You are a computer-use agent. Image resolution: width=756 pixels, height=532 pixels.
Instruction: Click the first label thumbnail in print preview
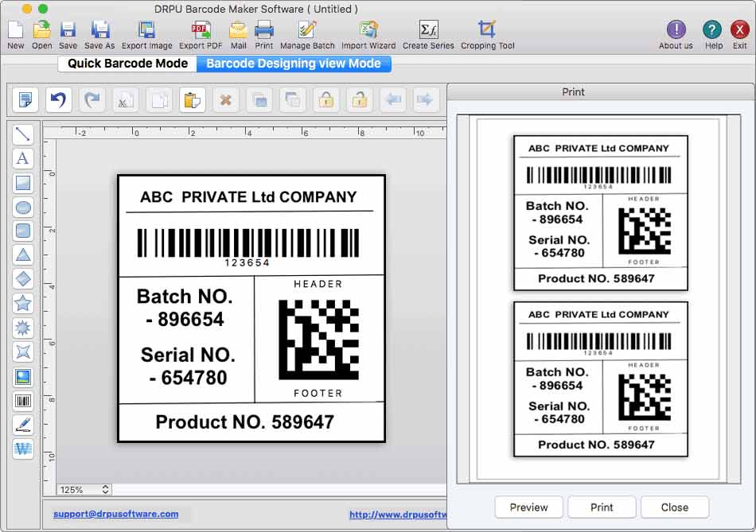[x=600, y=213]
